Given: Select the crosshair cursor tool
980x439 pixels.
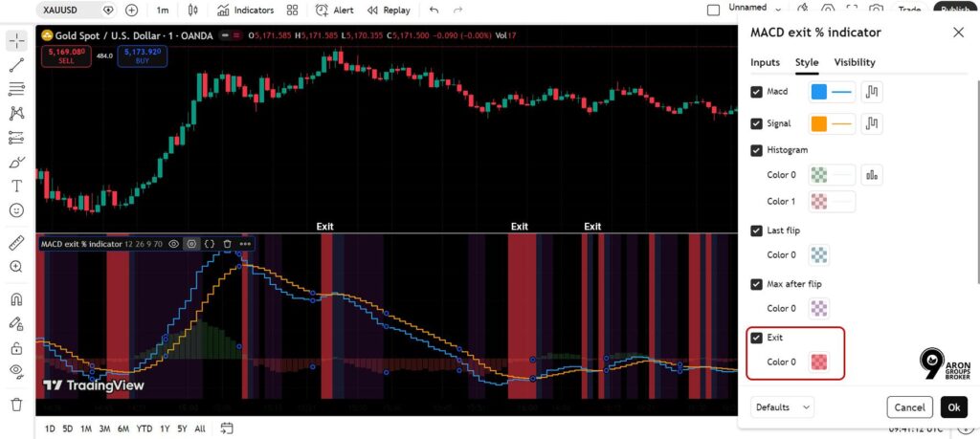Looking at the screenshot, I should pos(17,41).
